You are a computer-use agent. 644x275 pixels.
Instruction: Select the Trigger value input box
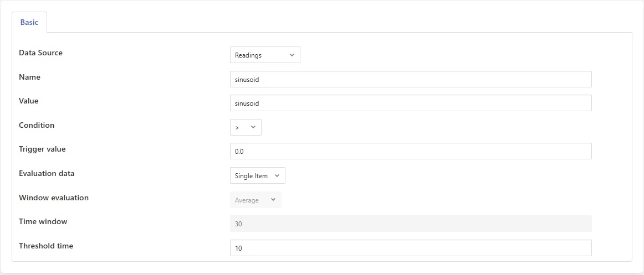[x=410, y=151]
